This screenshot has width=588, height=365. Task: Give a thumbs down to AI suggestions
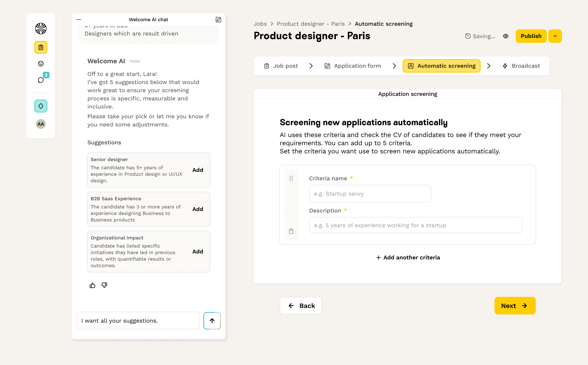coord(104,285)
